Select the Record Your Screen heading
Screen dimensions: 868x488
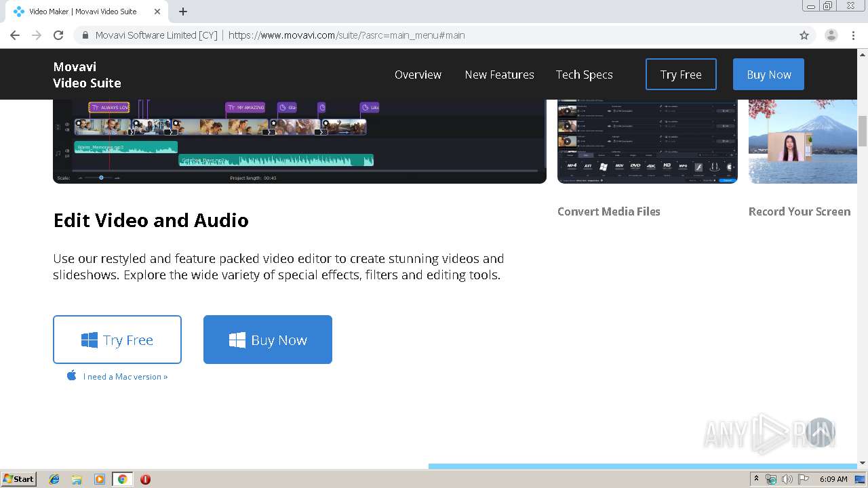[x=799, y=211]
